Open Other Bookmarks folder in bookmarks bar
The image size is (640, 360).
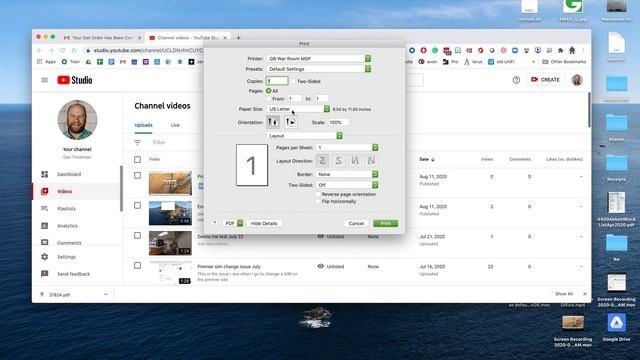(564, 62)
